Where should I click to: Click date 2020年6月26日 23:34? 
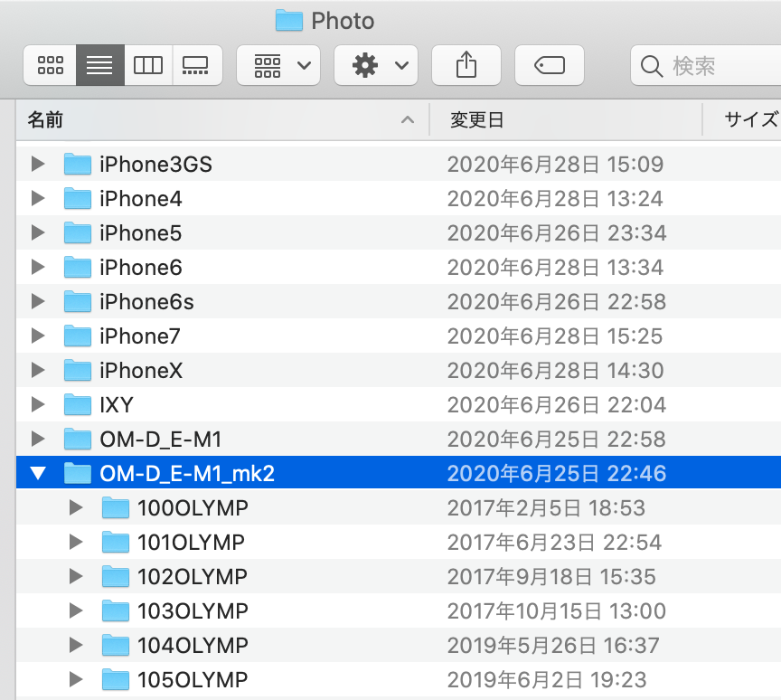click(557, 233)
